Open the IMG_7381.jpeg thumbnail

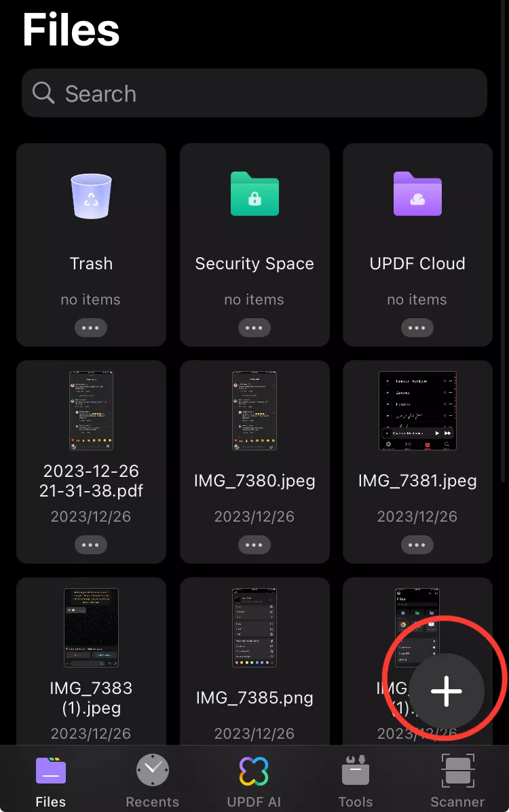pos(417,410)
